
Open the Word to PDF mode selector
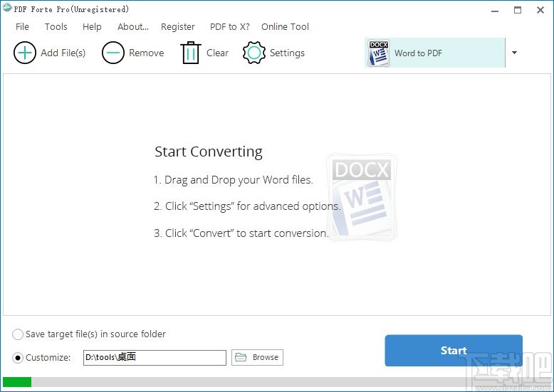click(x=435, y=53)
